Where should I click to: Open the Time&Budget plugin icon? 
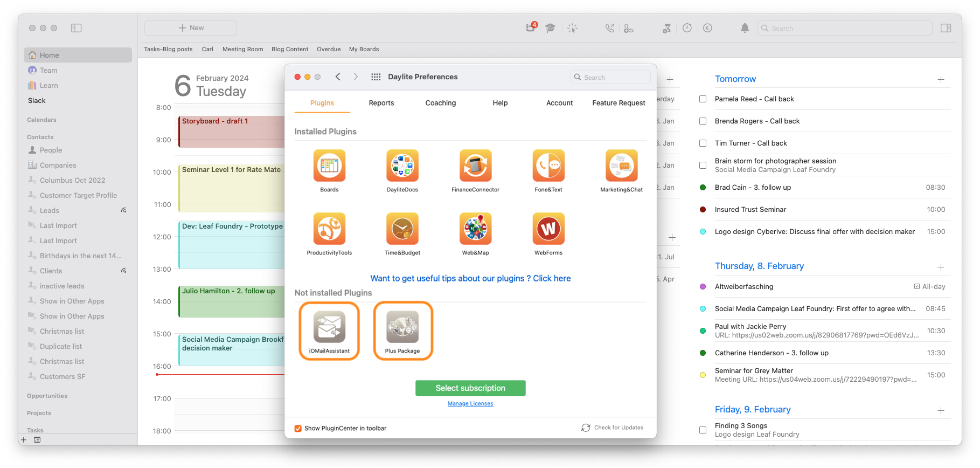click(x=402, y=229)
